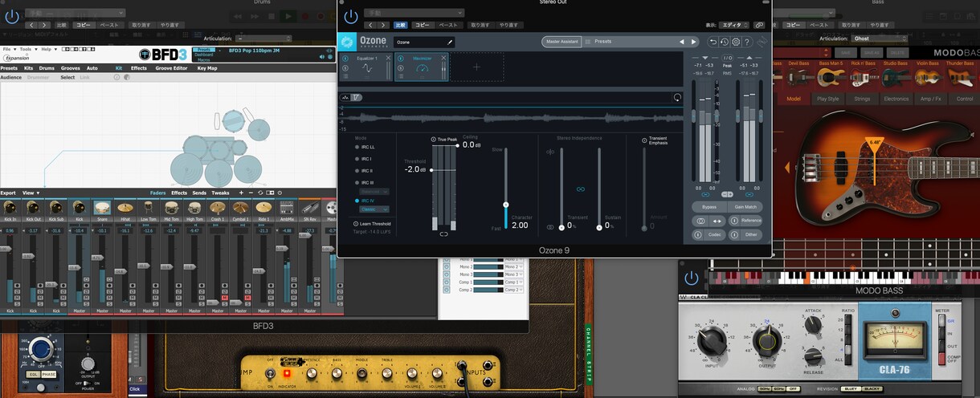Open the BFD3 Key Map tab
This screenshot has height=398, width=980.
[207, 68]
